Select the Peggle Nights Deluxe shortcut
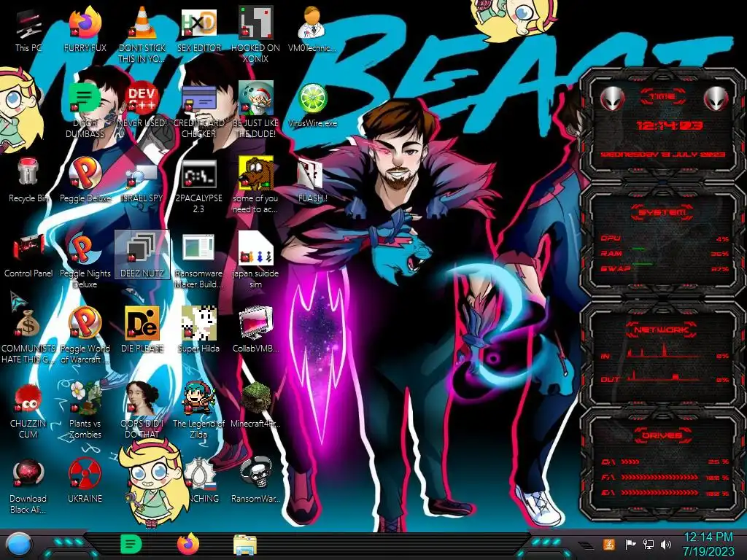The height and width of the screenshot is (560, 747). 85,260
